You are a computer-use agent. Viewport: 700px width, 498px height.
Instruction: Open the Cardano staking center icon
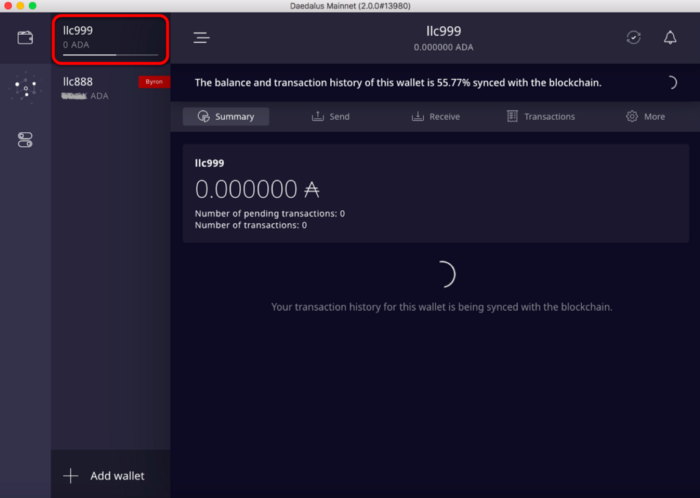click(x=25, y=89)
